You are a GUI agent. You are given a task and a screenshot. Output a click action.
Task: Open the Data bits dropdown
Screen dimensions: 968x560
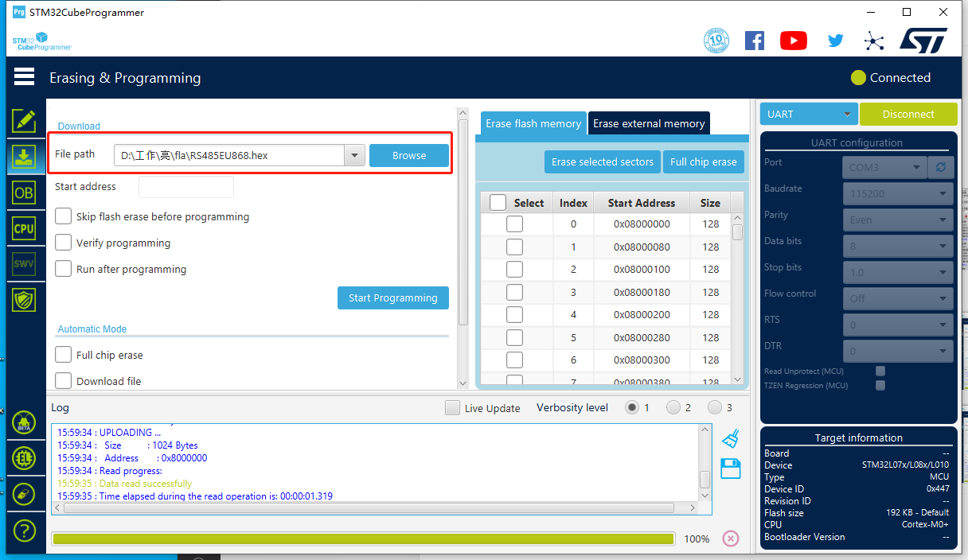click(x=898, y=246)
